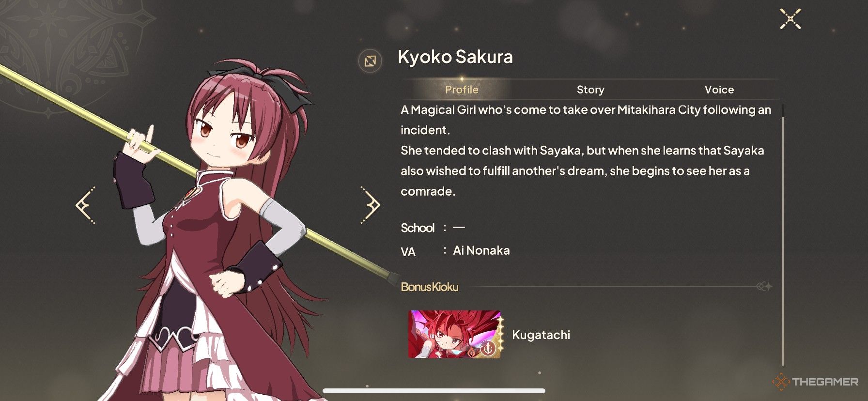
Task: Close the profile screen with the X icon
Action: tap(790, 19)
